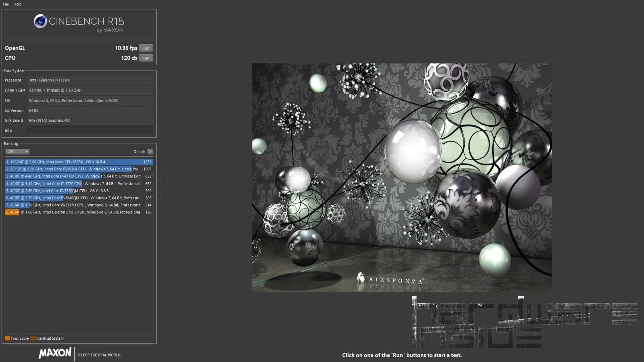Screen dimensions: 644x362
Task: Open the CPU ranking type dropdown
Action: tap(17, 152)
